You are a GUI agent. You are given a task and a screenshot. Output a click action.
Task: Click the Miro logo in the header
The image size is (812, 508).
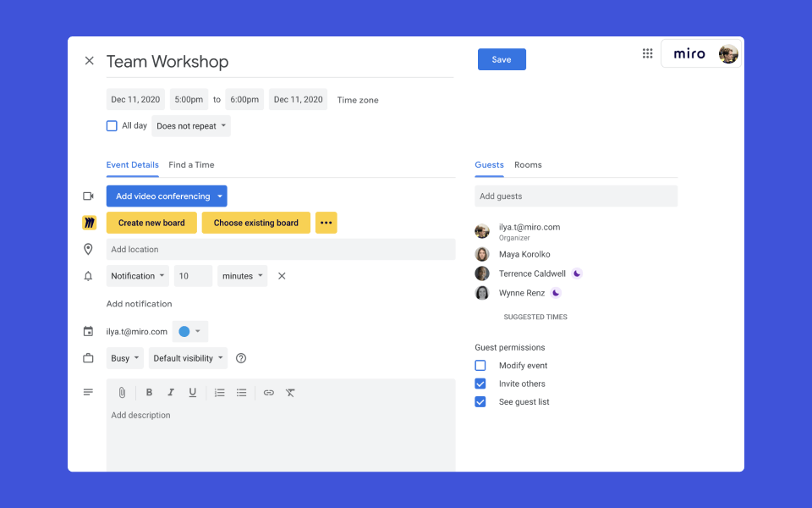689,54
